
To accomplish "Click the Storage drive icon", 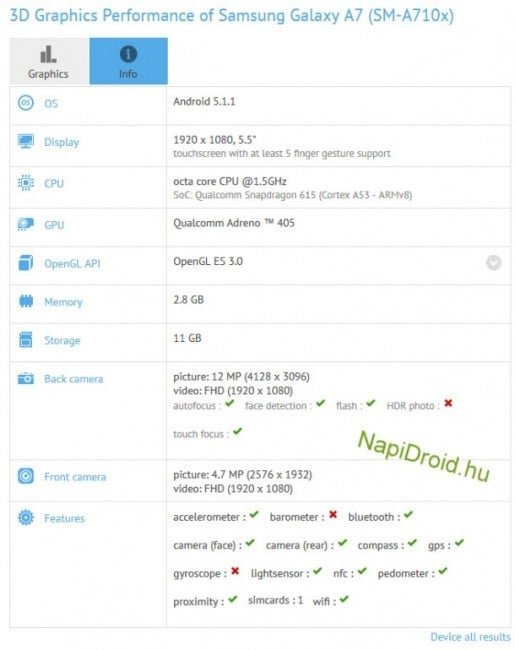I will click(26, 340).
